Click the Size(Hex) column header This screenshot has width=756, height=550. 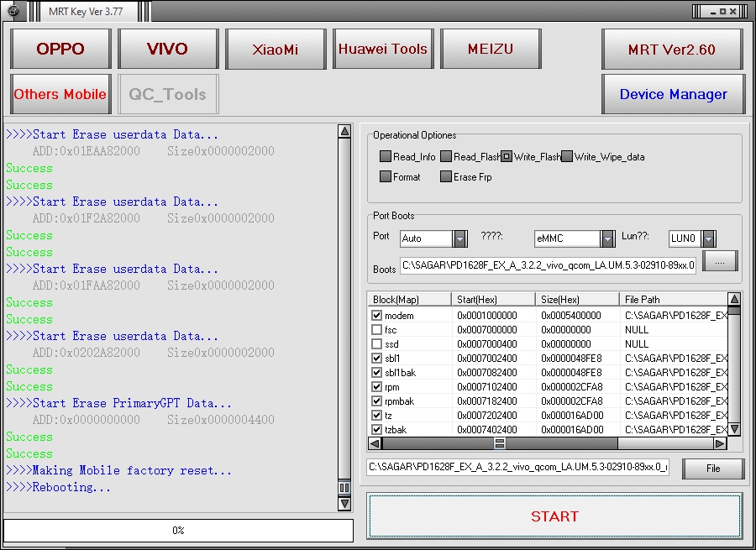(x=577, y=299)
